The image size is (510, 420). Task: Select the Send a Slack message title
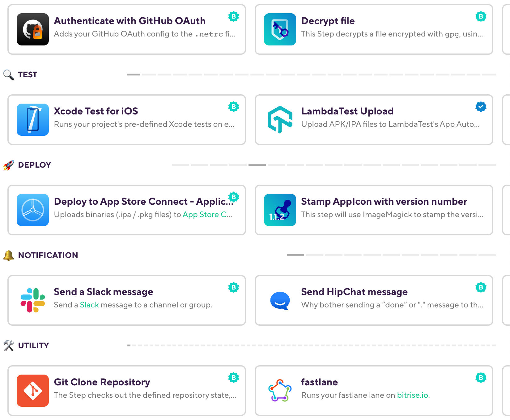pyautogui.click(x=104, y=292)
